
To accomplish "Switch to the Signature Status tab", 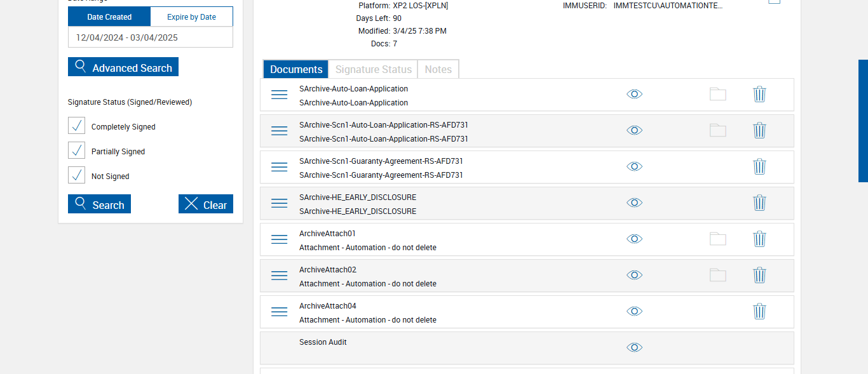I will (374, 69).
